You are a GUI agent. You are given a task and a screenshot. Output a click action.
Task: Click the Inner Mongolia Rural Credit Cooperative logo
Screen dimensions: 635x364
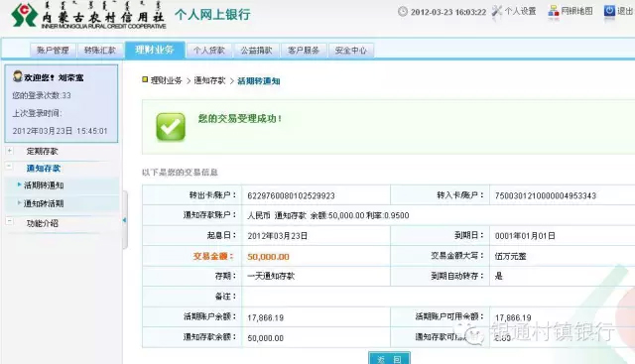pyautogui.click(x=88, y=16)
